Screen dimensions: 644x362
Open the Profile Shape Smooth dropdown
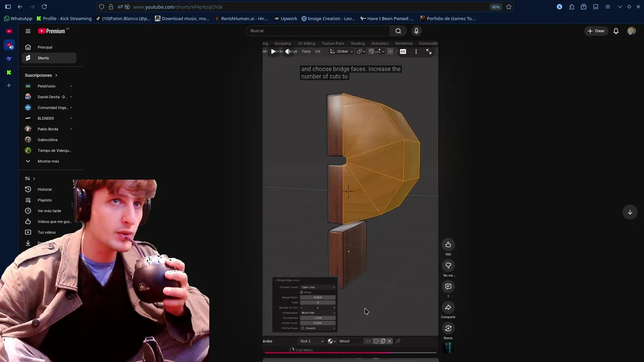click(318, 328)
